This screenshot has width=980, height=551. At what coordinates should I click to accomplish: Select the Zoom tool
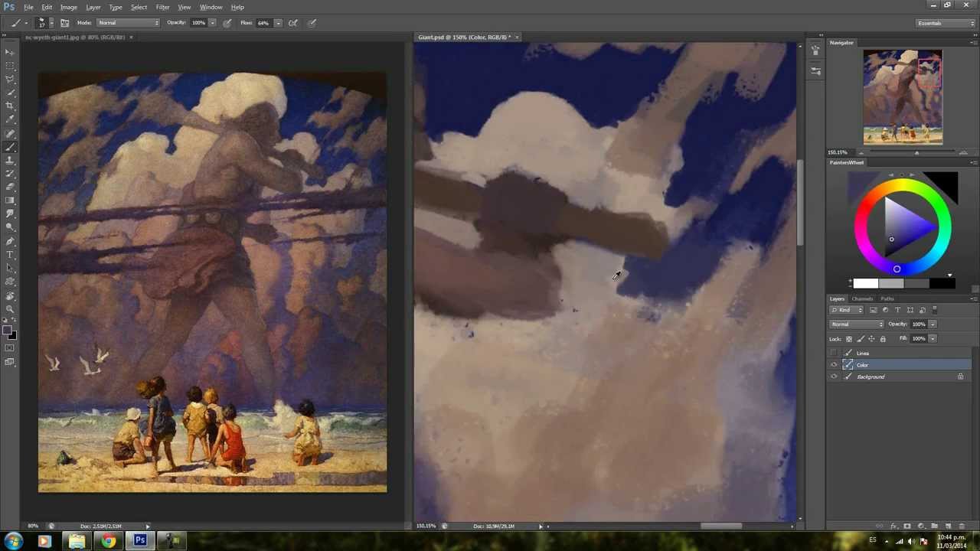(10, 308)
